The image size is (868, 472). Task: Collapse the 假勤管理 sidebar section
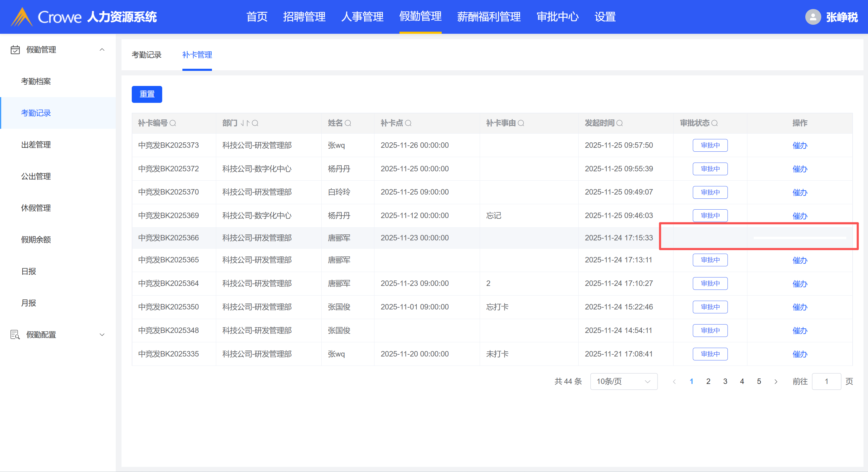click(102, 49)
